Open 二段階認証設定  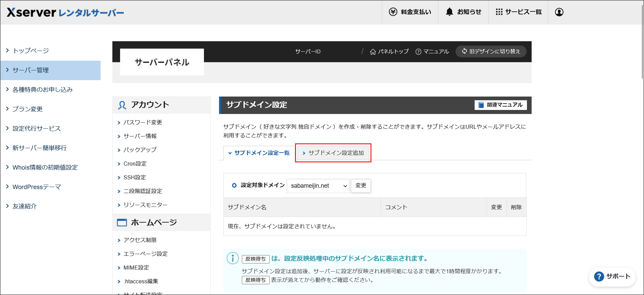click(x=143, y=191)
